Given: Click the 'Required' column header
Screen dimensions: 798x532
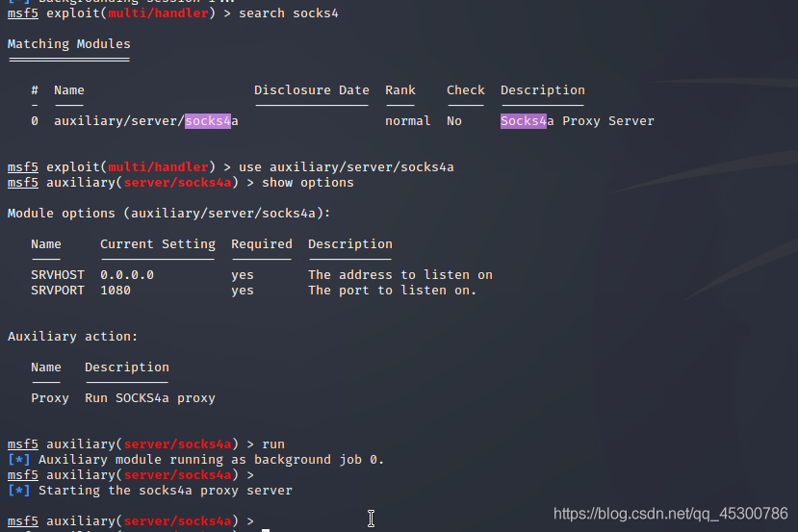Looking at the screenshot, I should pos(261,244).
